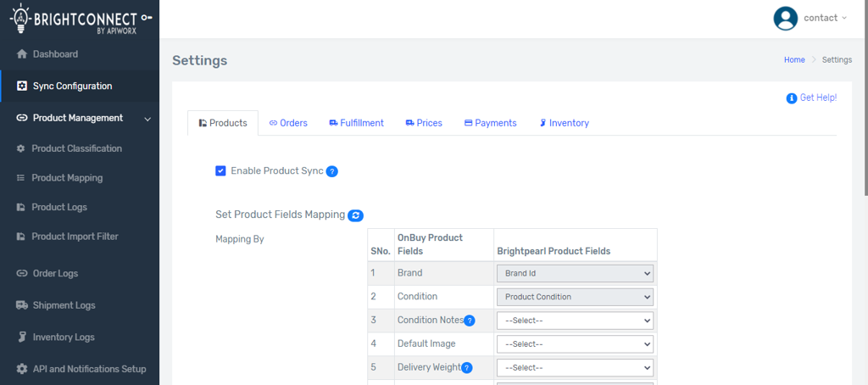
Task: Click the Get Help! link
Action: [x=818, y=98]
